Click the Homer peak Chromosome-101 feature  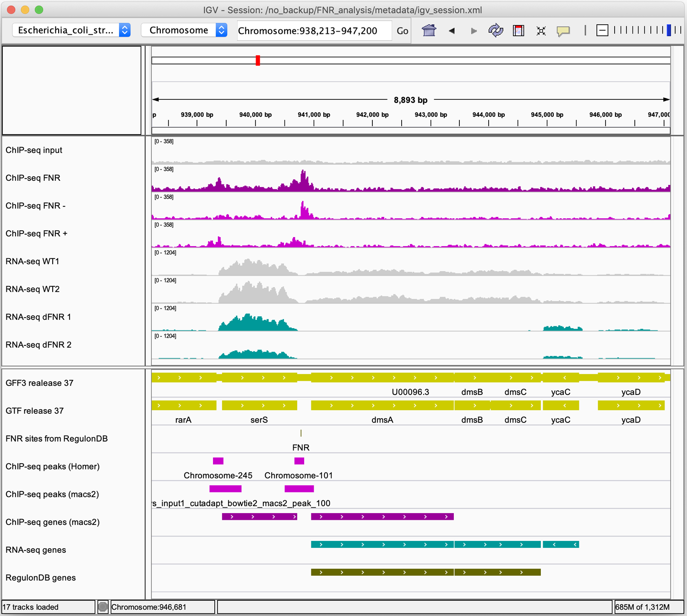[x=299, y=461]
